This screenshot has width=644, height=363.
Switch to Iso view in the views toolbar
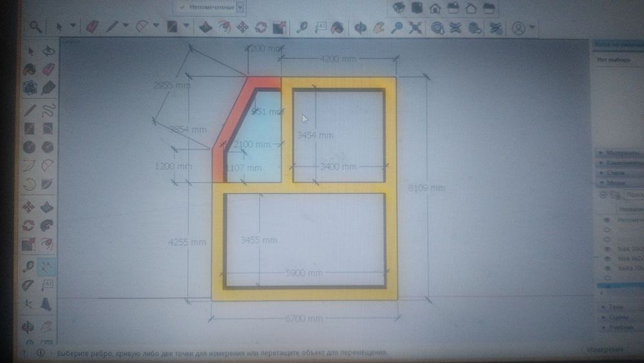point(398,7)
